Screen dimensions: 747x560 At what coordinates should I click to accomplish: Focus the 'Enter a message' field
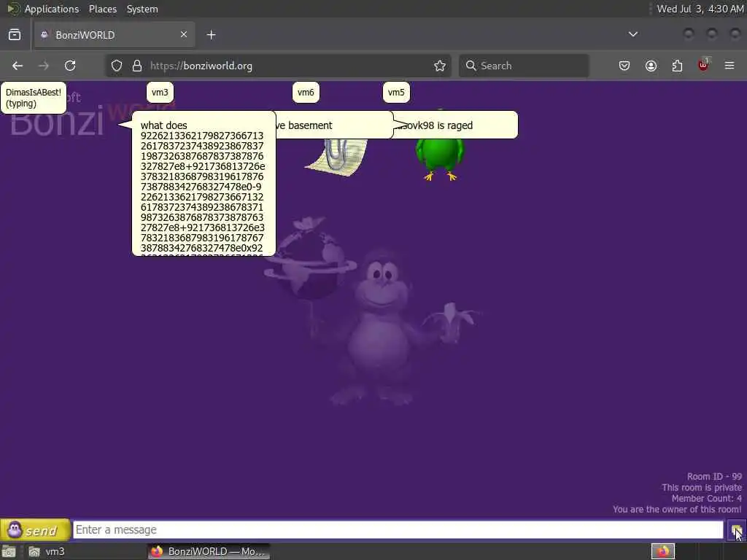[398, 529]
